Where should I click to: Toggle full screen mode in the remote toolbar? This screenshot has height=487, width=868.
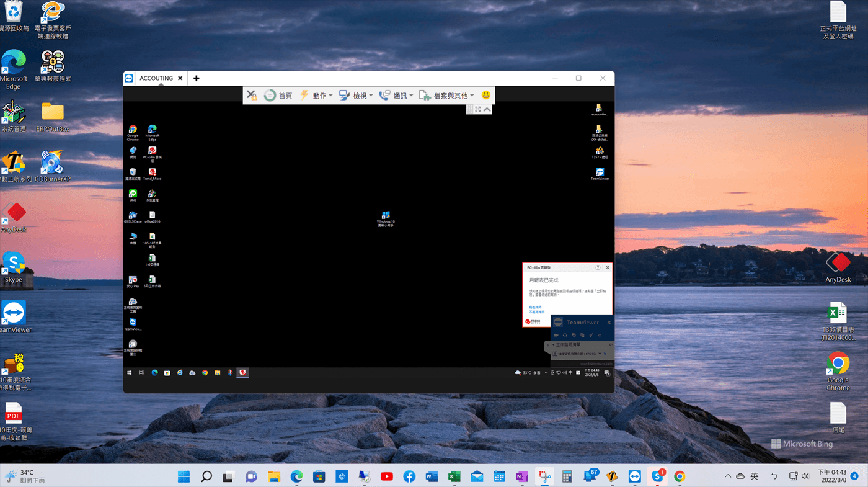[x=478, y=109]
